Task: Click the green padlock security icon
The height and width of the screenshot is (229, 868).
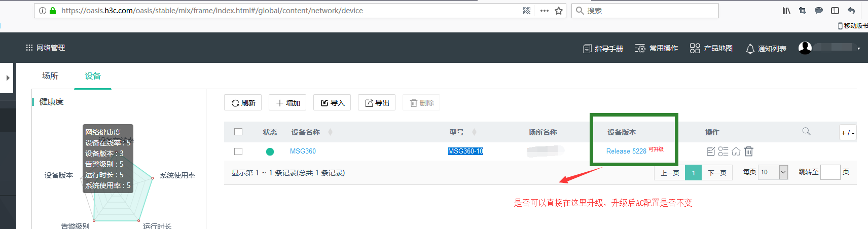Action: [52, 11]
